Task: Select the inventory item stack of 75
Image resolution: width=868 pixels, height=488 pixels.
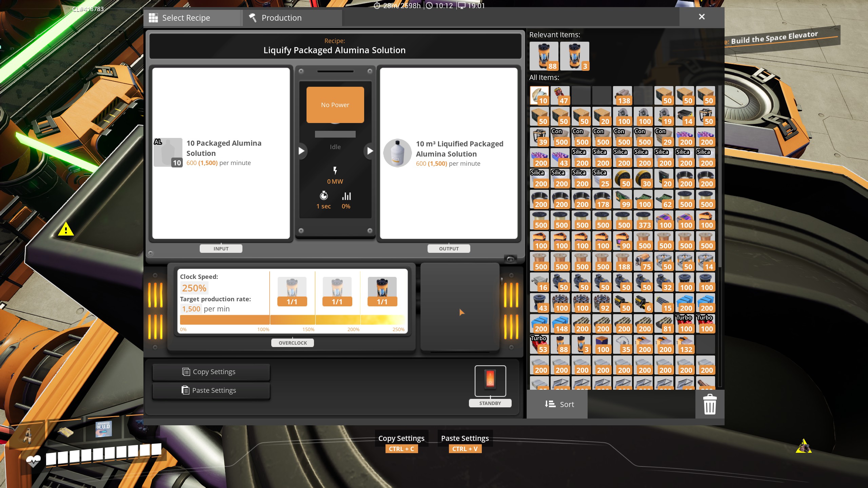Action: click(x=643, y=262)
